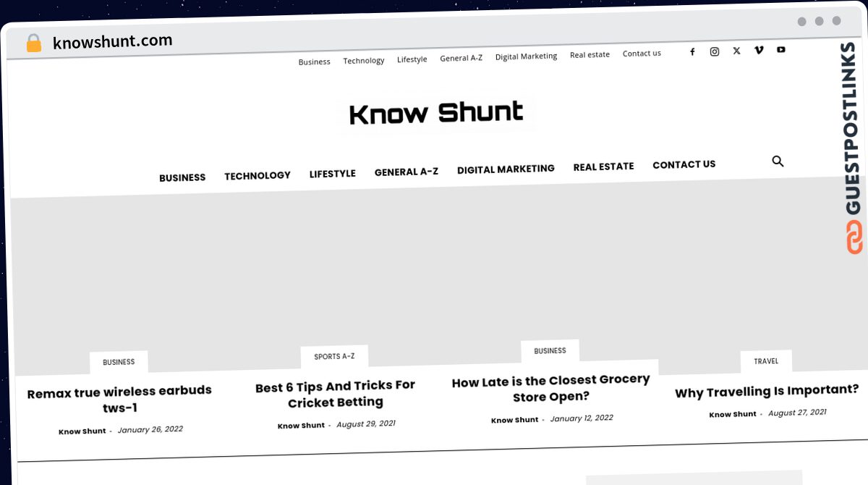Open article Remax true wireless earbuds tws-1

119,400
